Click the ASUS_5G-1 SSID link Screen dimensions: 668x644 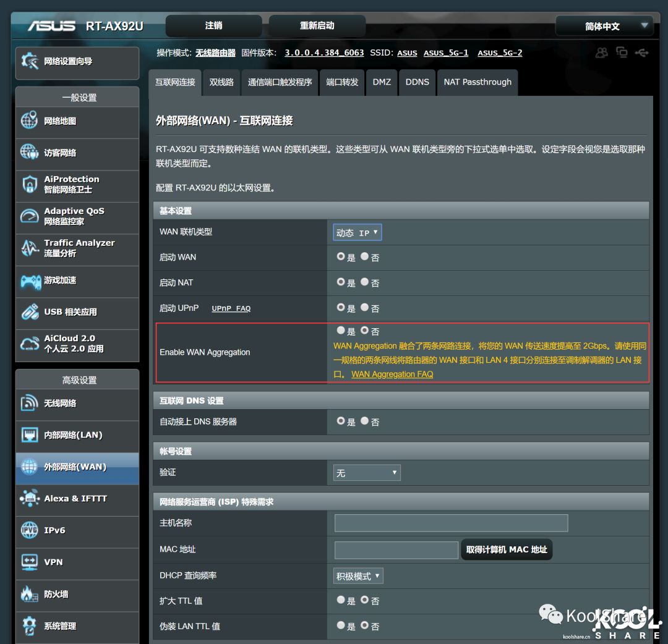tap(445, 53)
